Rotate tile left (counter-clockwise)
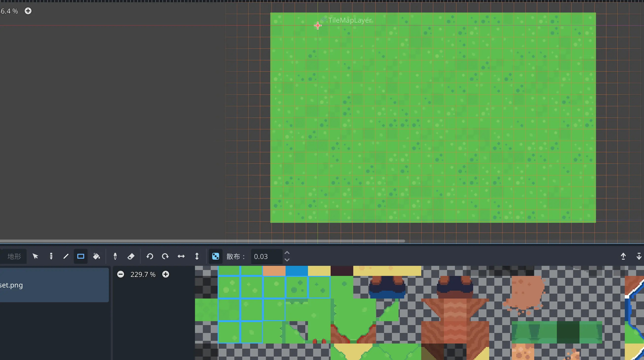The image size is (644, 360). (x=150, y=256)
